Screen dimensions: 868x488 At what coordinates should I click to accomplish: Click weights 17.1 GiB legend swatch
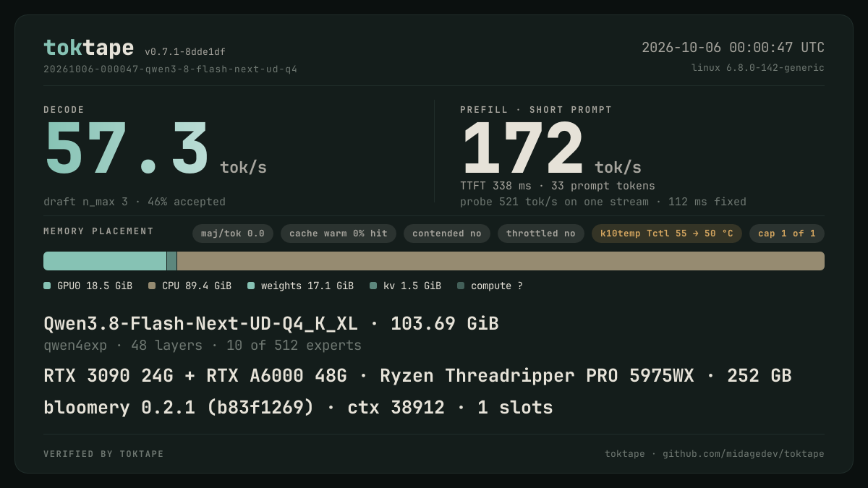[x=251, y=286]
